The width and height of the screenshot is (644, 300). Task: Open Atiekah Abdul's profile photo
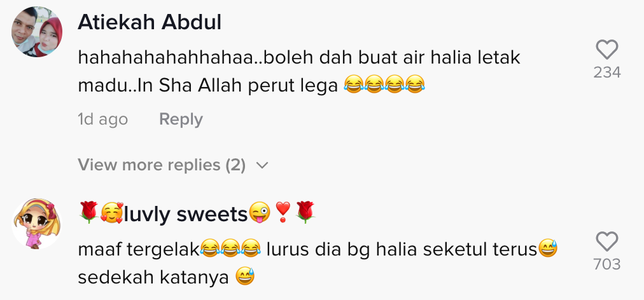pyautogui.click(x=37, y=32)
